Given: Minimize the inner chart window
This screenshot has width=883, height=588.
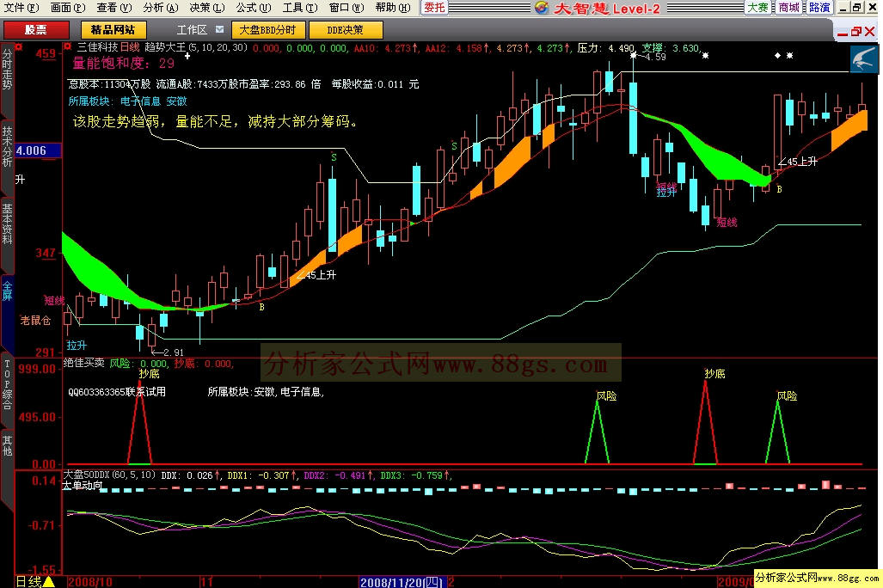Looking at the screenshot, I should pyautogui.click(x=843, y=32).
